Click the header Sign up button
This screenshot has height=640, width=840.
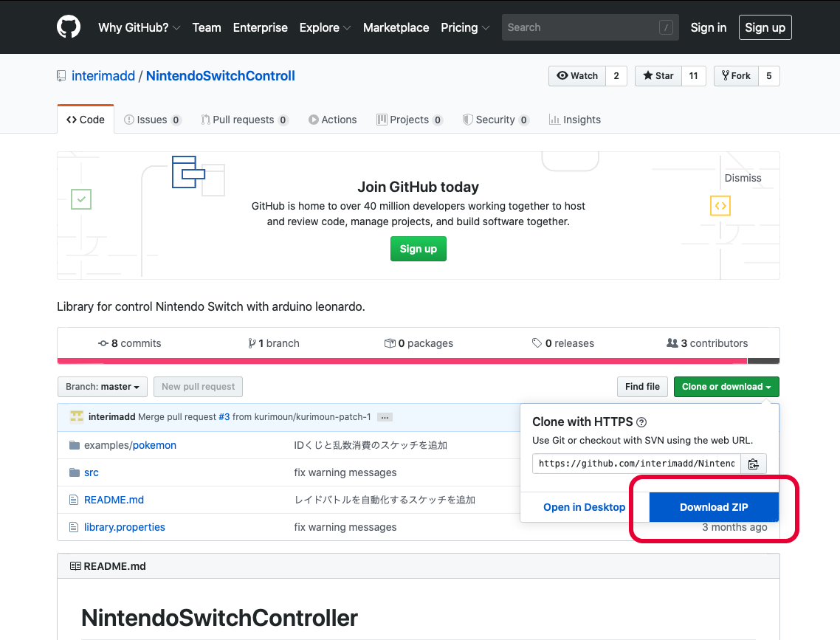(x=765, y=27)
